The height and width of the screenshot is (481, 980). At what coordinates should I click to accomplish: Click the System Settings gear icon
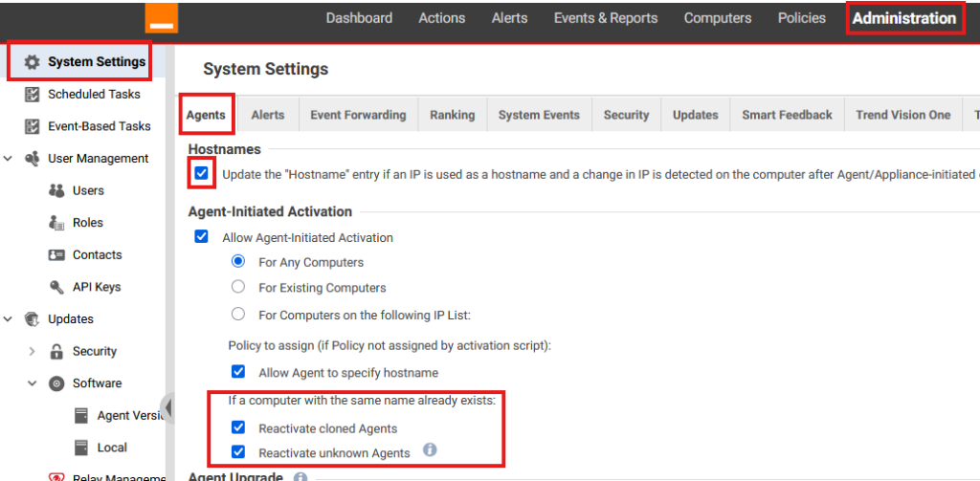coord(33,62)
